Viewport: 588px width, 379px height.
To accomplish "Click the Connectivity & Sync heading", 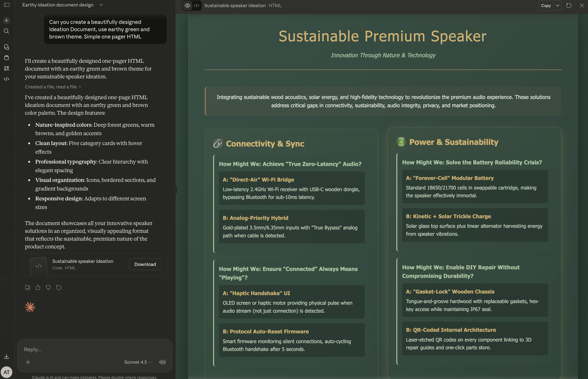I will point(265,143).
